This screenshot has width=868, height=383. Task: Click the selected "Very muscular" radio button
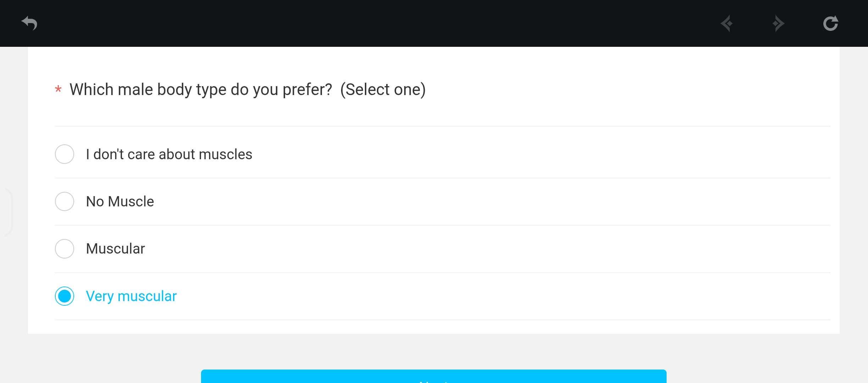pyautogui.click(x=65, y=296)
